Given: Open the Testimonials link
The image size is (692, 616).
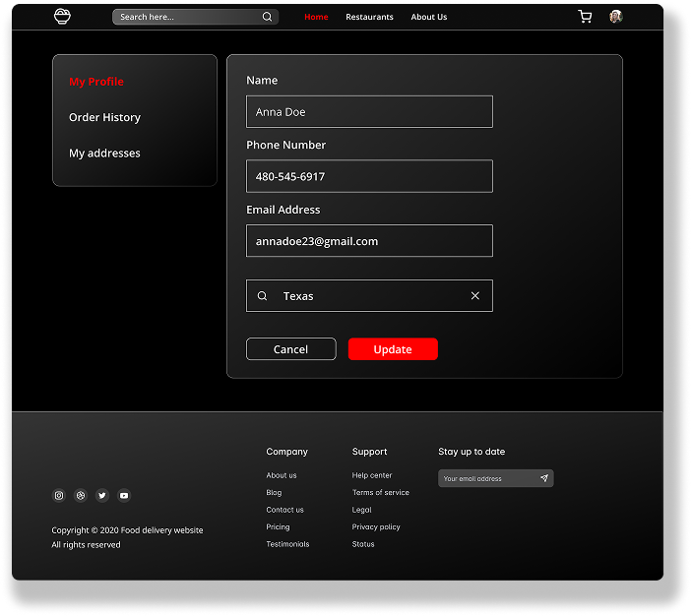Looking at the screenshot, I should coord(287,544).
